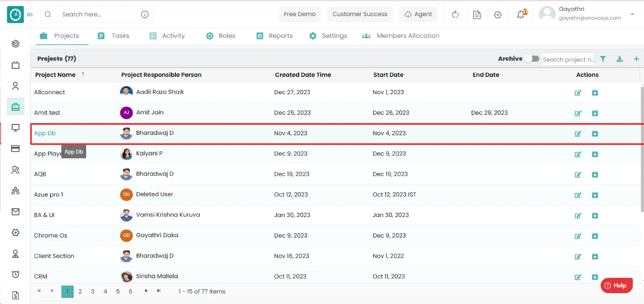Screen dimensions: 644x304
Task: Edit the Allconnect project
Action: (578, 93)
